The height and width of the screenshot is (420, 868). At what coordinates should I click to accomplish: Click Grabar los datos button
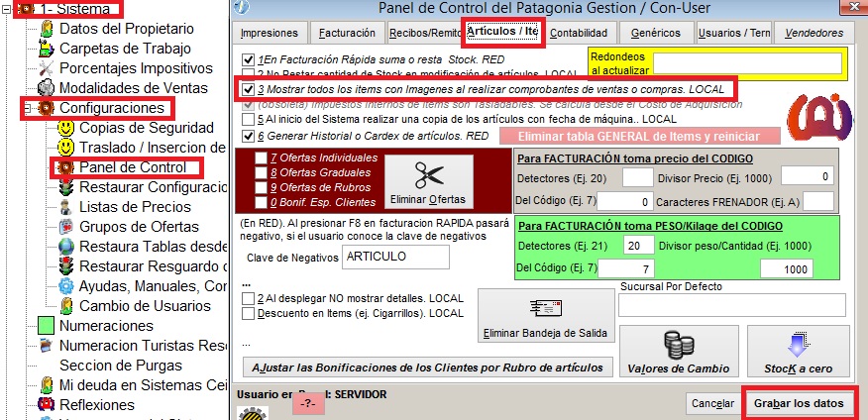(x=799, y=403)
